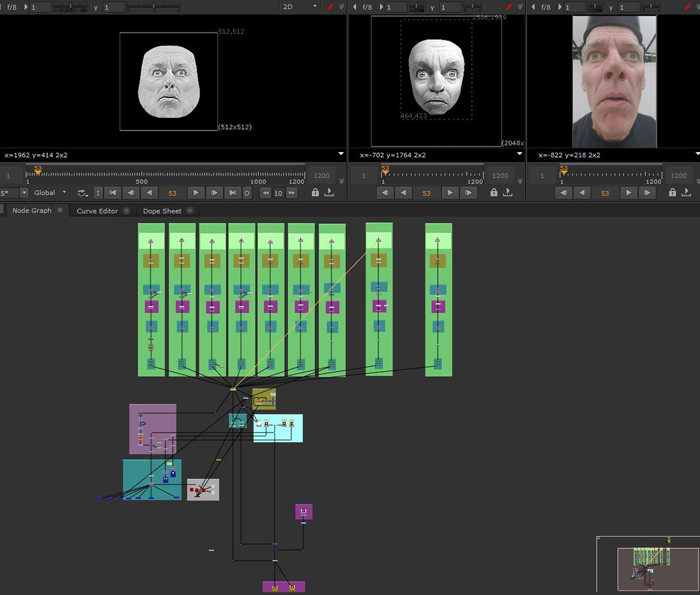700x595 pixels.
Task: Click the play forward button in the right viewer
Action: click(628, 192)
